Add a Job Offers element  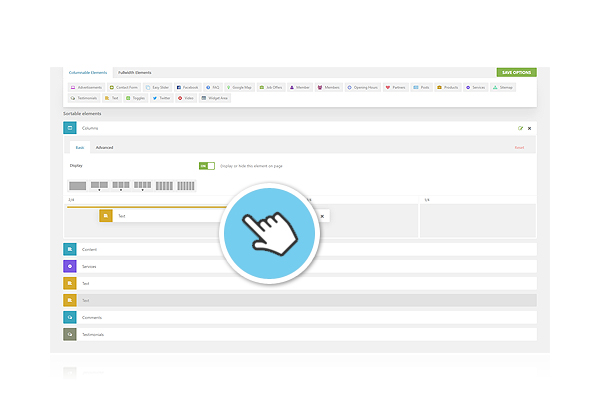pyautogui.click(x=271, y=88)
